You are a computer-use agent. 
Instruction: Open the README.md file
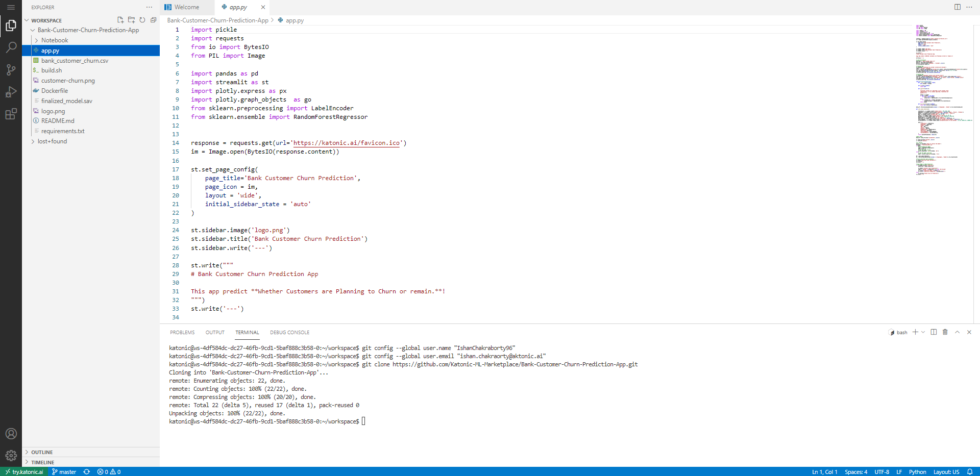pyautogui.click(x=58, y=121)
